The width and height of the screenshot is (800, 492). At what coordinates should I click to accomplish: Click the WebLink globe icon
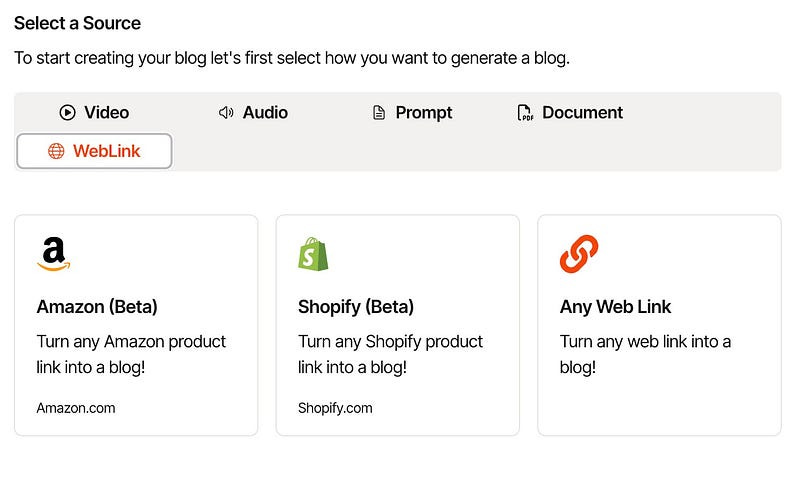click(56, 151)
